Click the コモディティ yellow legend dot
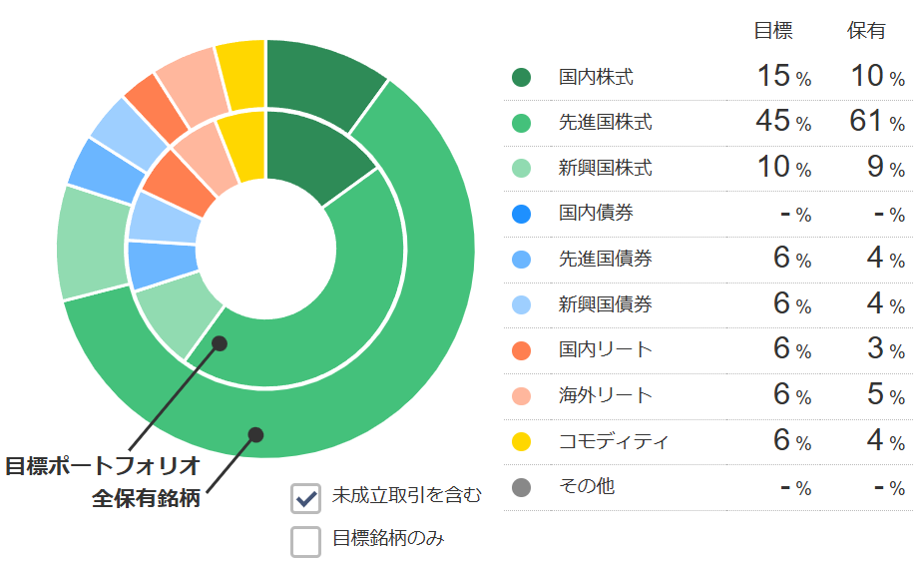 tap(521, 441)
